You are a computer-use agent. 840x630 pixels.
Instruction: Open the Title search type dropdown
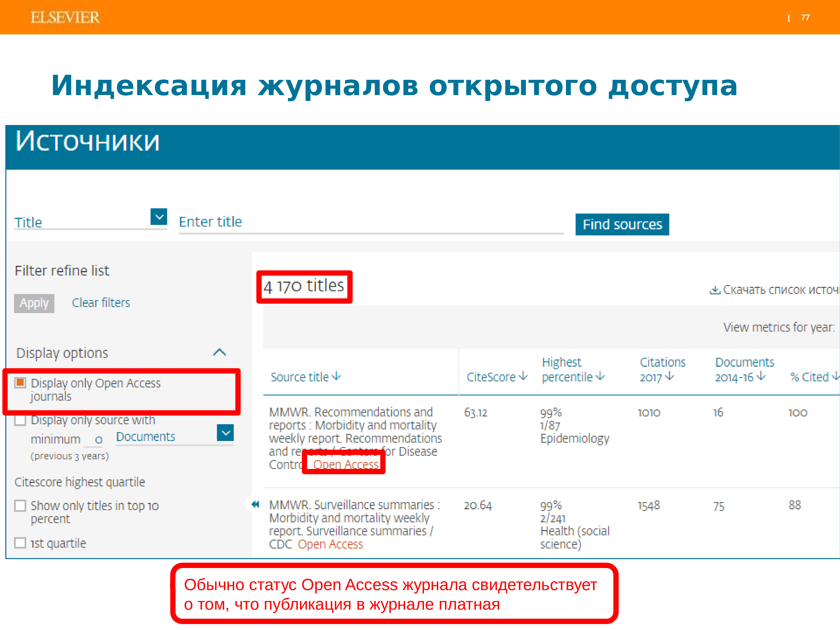point(159,217)
